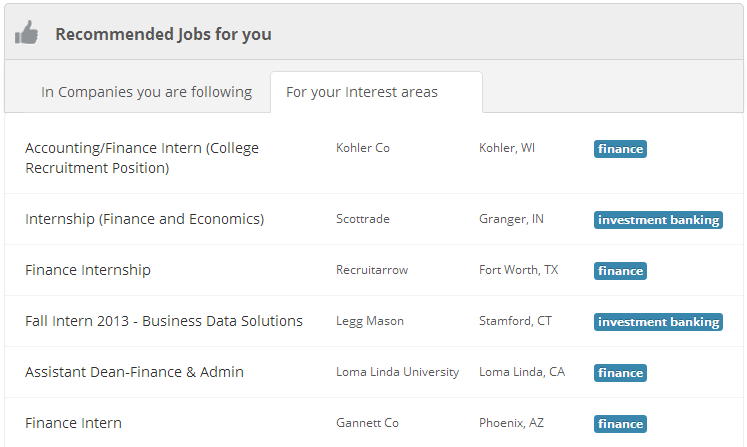Click the Loma Linda University company name
747x447 pixels.
tap(397, 372)
